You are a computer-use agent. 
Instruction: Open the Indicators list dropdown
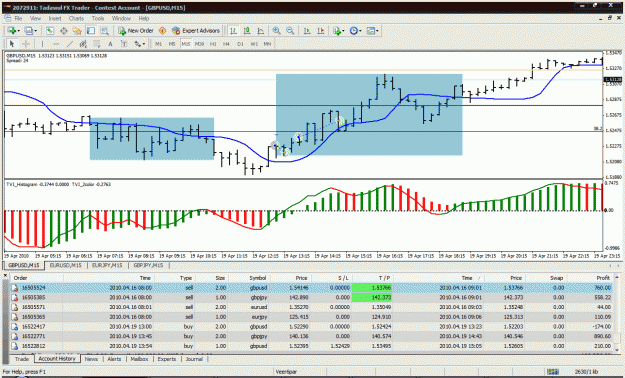pos(338,31)
